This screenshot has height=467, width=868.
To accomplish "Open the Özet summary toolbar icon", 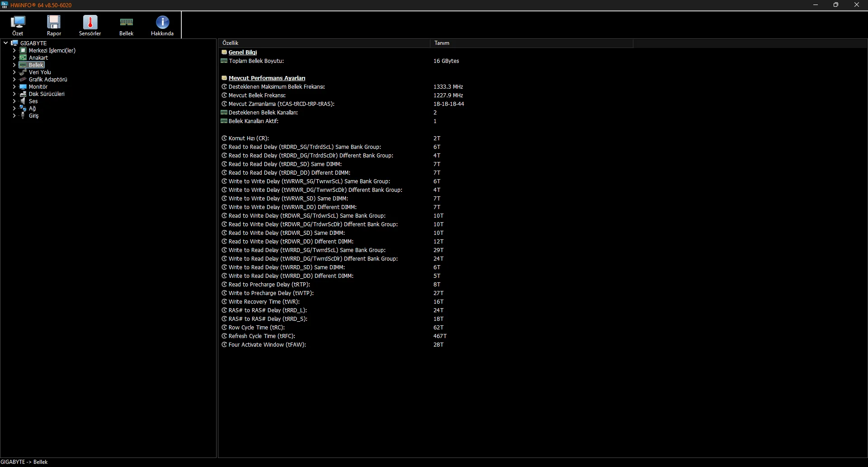I will [18, 22].
